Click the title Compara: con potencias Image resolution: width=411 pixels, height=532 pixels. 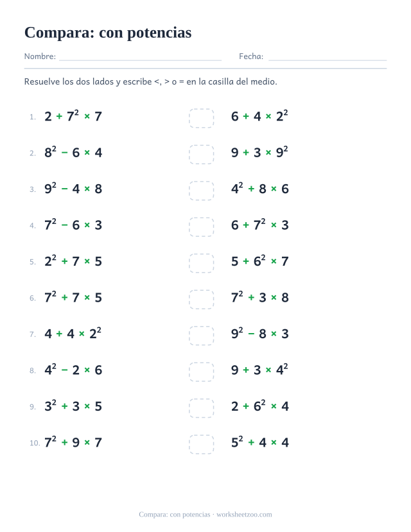108,33
